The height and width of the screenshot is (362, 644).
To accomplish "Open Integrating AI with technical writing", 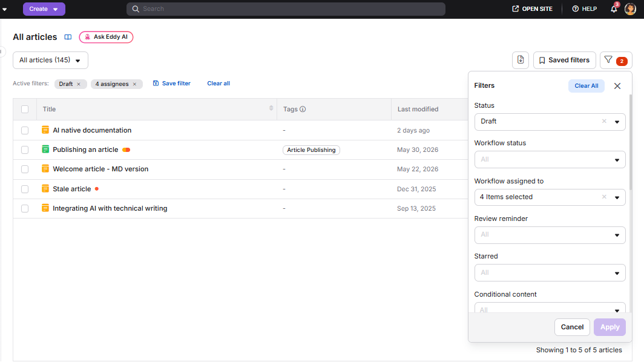I will coord(110,208).
